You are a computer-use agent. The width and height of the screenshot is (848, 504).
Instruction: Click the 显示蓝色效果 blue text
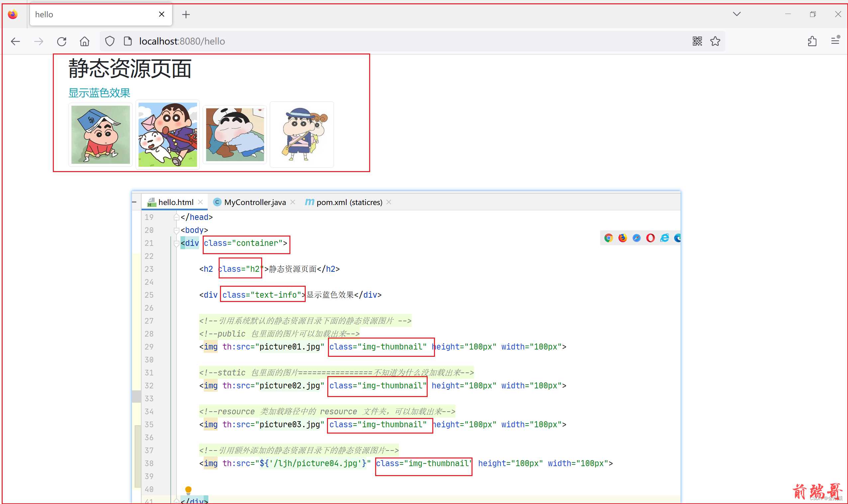point(99,93)
